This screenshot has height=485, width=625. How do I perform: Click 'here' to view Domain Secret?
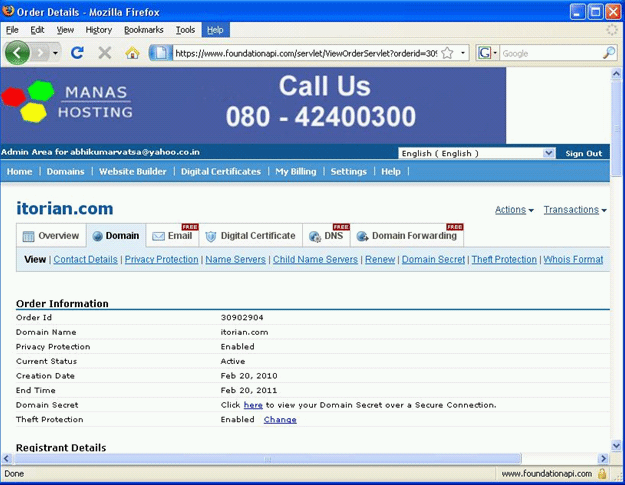click(253, 405)
